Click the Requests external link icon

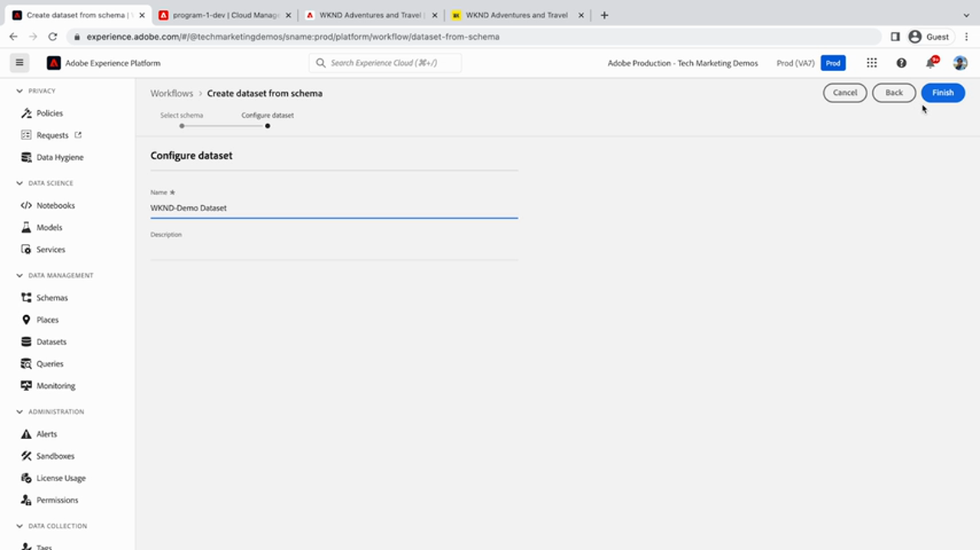[x=78, y=135]
